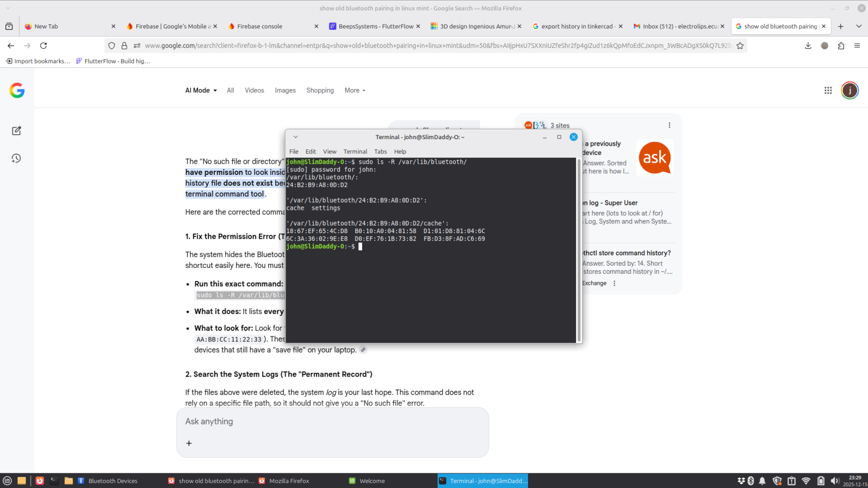
Task: Reload the current page
Action: tap(44, 46)
